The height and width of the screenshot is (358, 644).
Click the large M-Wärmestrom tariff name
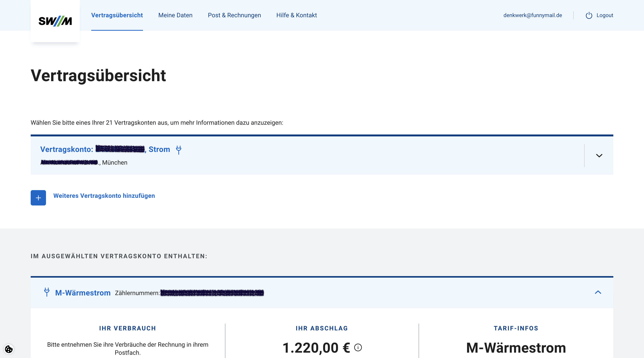coord(516,348)
